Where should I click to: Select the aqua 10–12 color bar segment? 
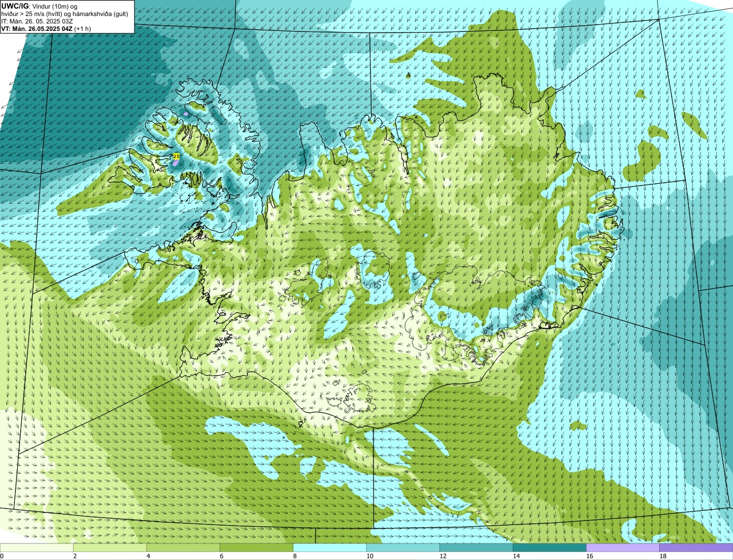point(403,548)
